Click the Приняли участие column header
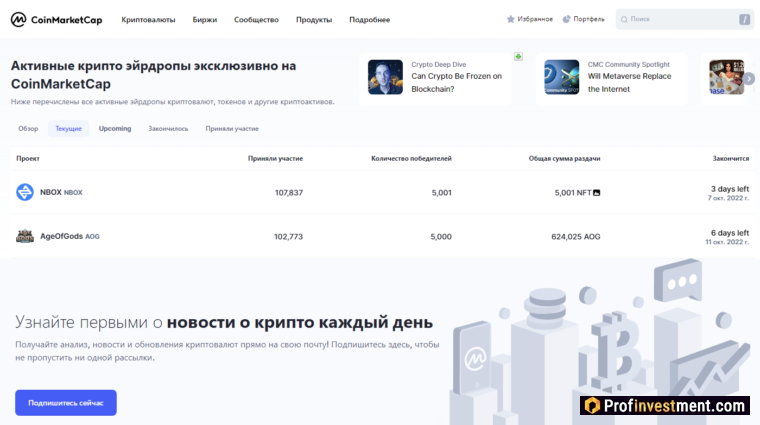Screen dimensions: 760x425 click(275, 158)
